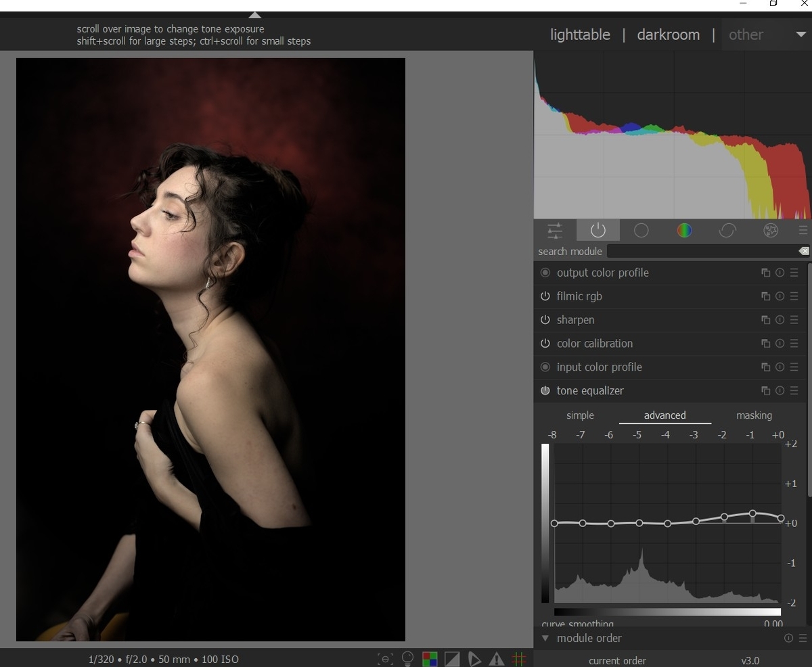The image size is (812, 667).
Task: Open tone equalizer presets menu
Action: point(794,391)
